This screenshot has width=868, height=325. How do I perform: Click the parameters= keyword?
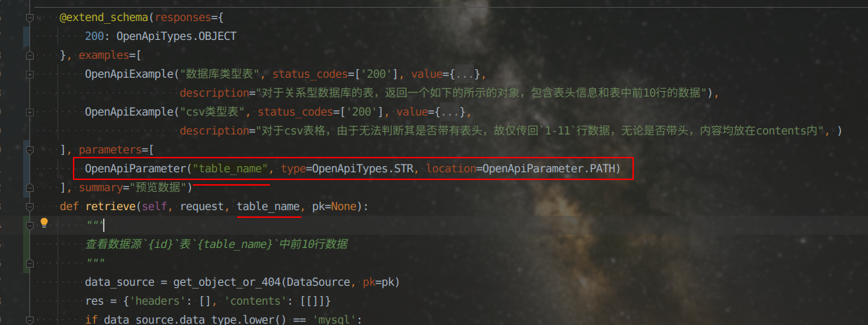[113, 149]
